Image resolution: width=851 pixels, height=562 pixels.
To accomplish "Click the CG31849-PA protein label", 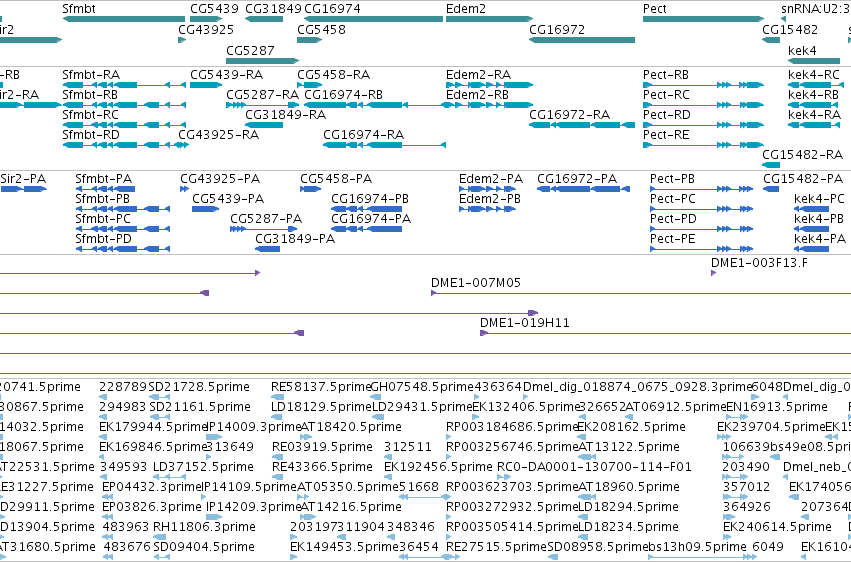I will [295, 239].
